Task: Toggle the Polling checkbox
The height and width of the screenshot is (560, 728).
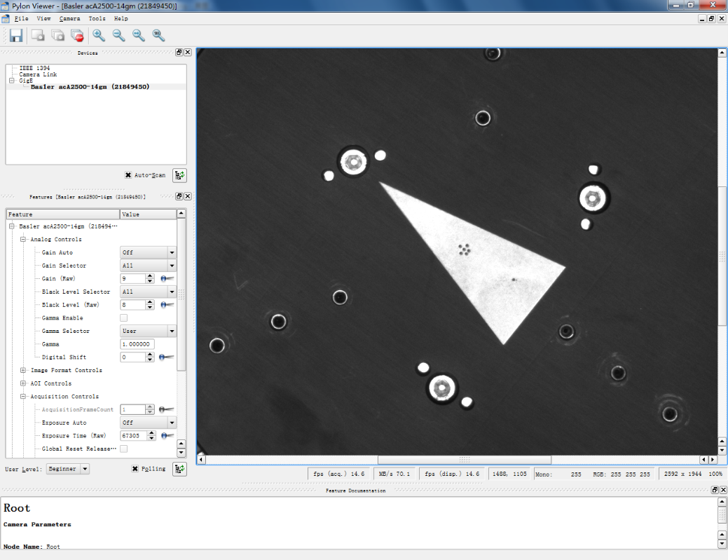Action: point(135,469)
